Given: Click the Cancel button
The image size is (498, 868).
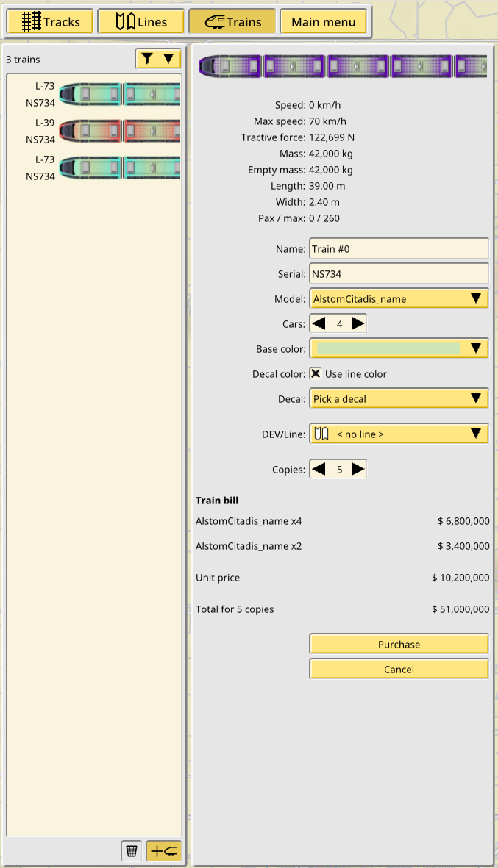Looking at the screenshot, I should pos(399,670).
